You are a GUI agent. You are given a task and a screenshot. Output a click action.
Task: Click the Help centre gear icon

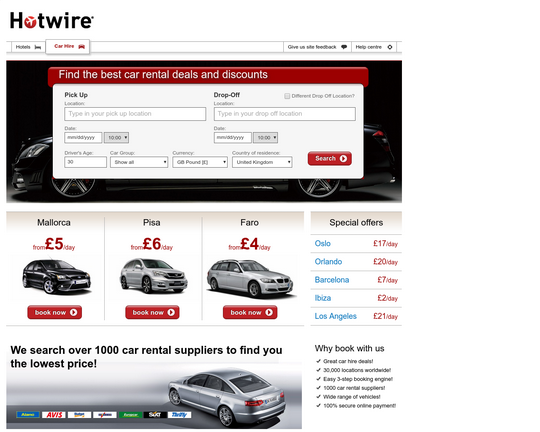point(390,47)
